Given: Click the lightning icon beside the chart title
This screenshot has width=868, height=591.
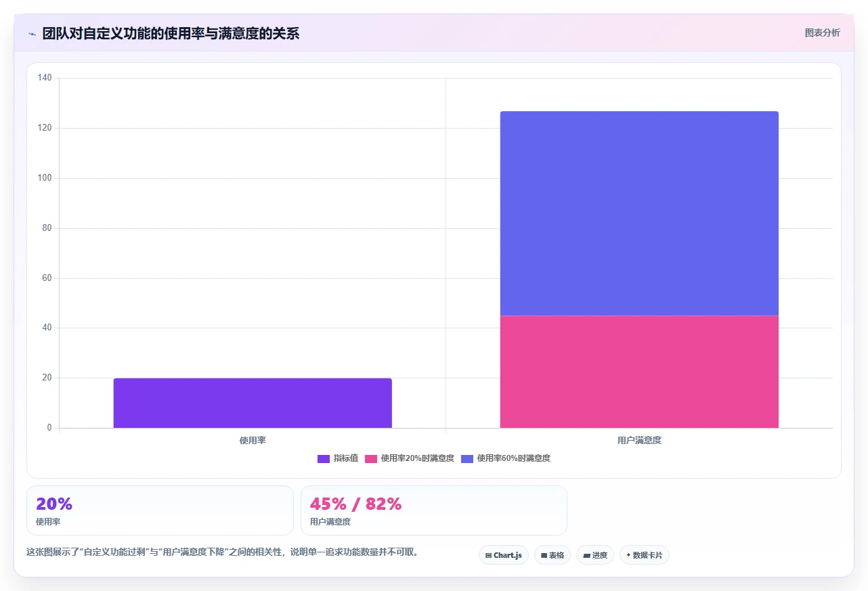Looking at the screenshot, I should coord(32,34).
